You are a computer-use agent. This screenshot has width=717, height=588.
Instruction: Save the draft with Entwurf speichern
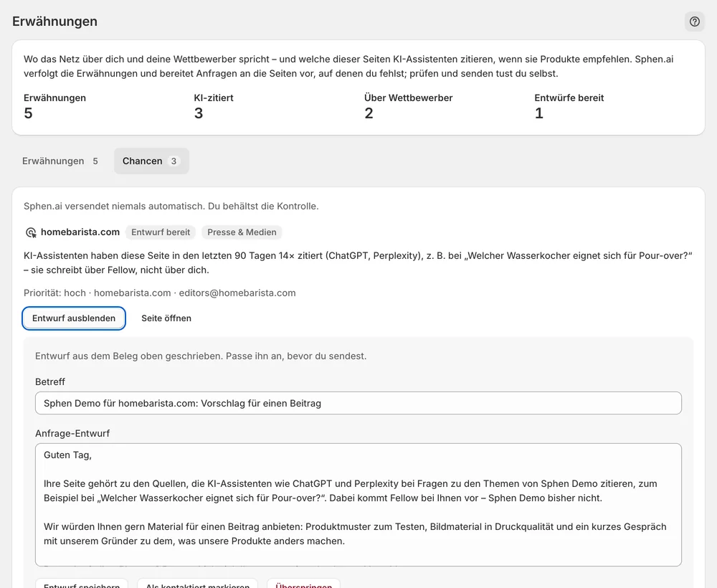click(82, 584)
